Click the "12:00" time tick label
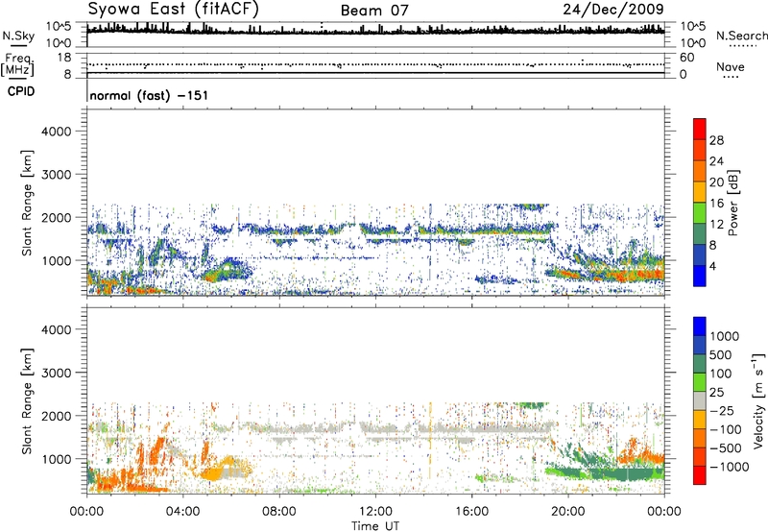768x532 pixels. coord(375,512)
